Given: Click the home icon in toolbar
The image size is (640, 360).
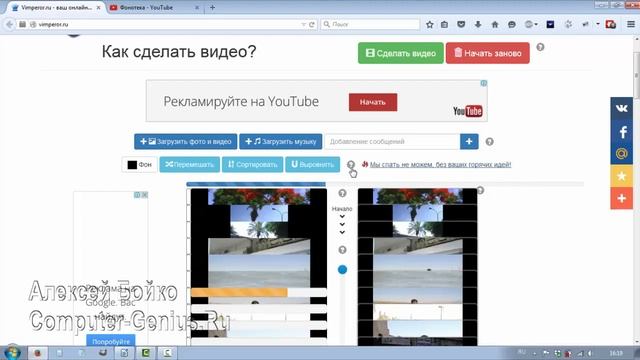Looking at the screenshot, I should 495,24.
